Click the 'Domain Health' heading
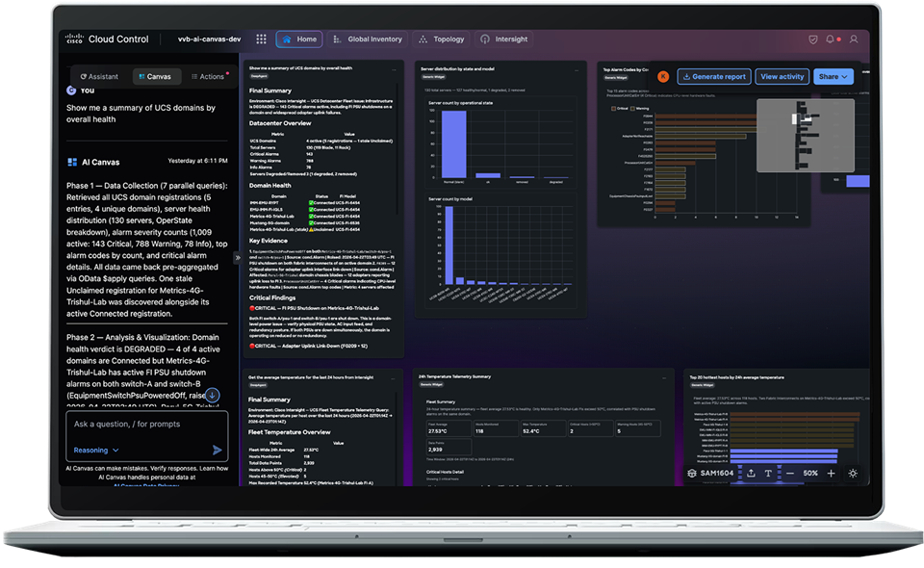The width and height of the screenshot is (924, 568). pos(269,185)
